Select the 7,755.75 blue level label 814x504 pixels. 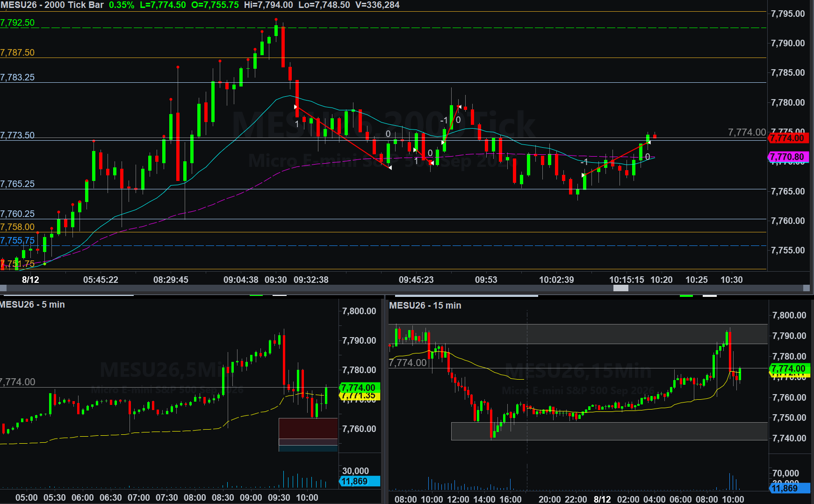click(17, 241)
